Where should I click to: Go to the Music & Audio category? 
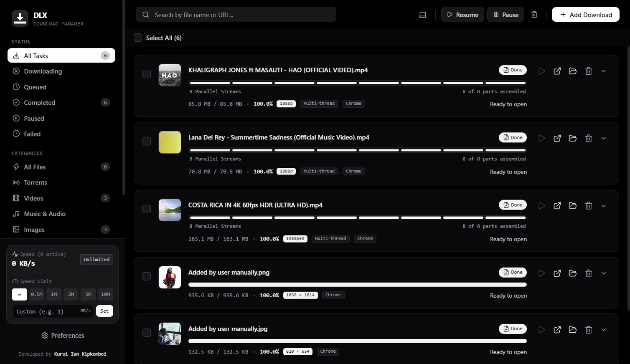61,214
